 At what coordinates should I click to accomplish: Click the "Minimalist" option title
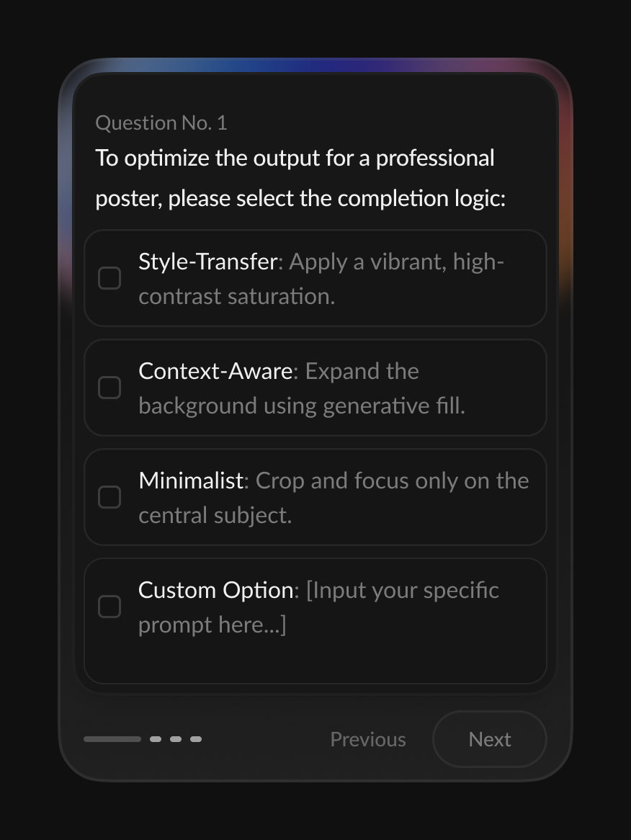click(191, 481)
